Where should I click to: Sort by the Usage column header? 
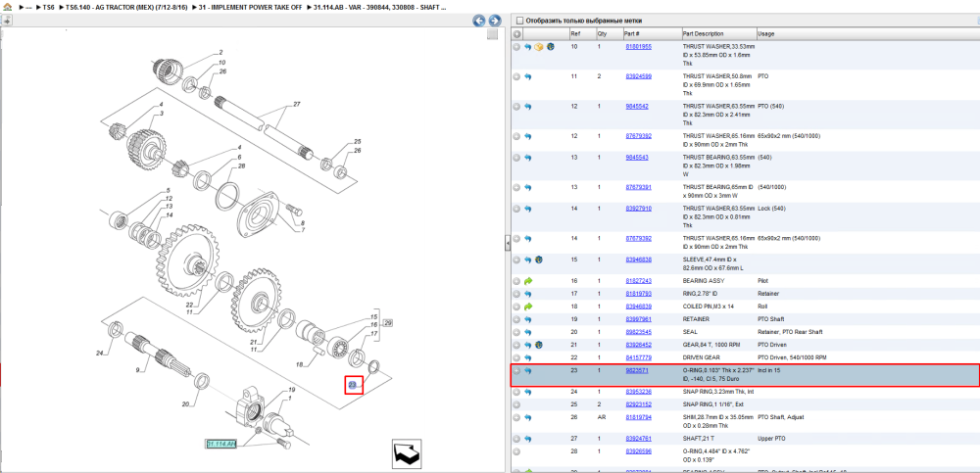click(x=765, y=33)
